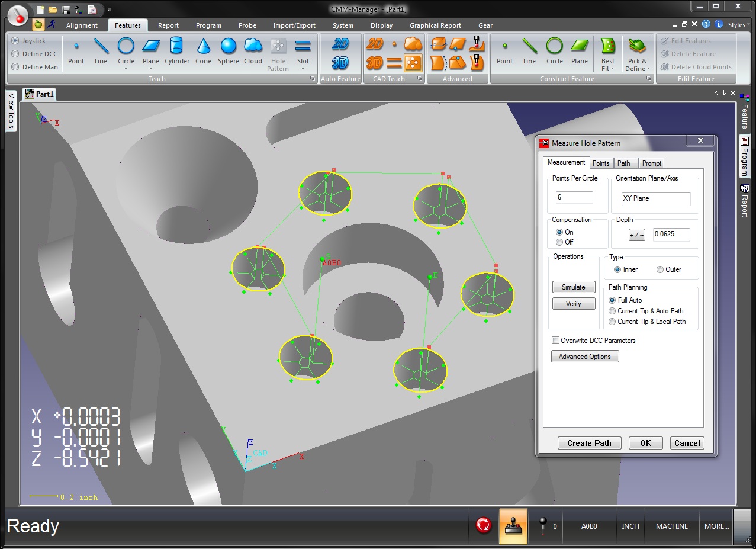
Task: Toggle the Depth plus/minus sign button
Action: [x=636, y=235]
